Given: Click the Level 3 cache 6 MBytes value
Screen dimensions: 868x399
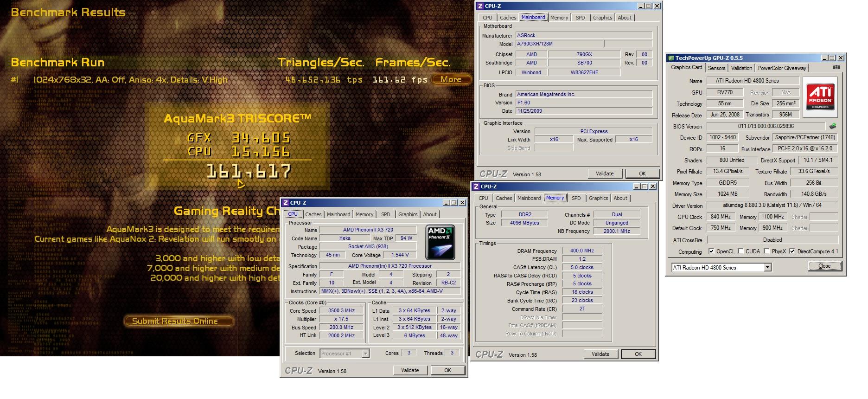Looking at the screenshot, I should 415,335.
